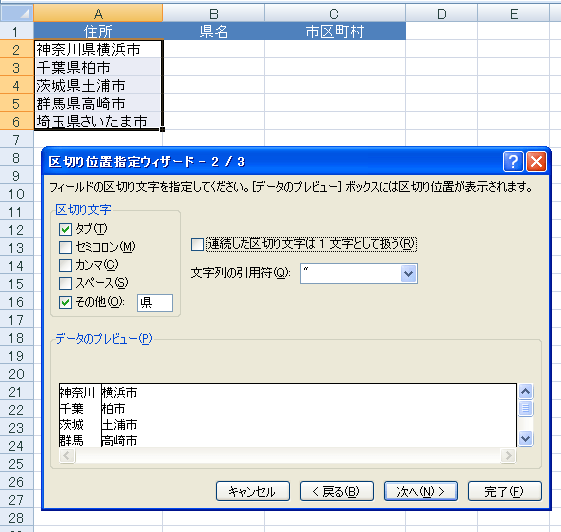
Task: Click preview scrollbar down arrow
Action: [525, 438]
